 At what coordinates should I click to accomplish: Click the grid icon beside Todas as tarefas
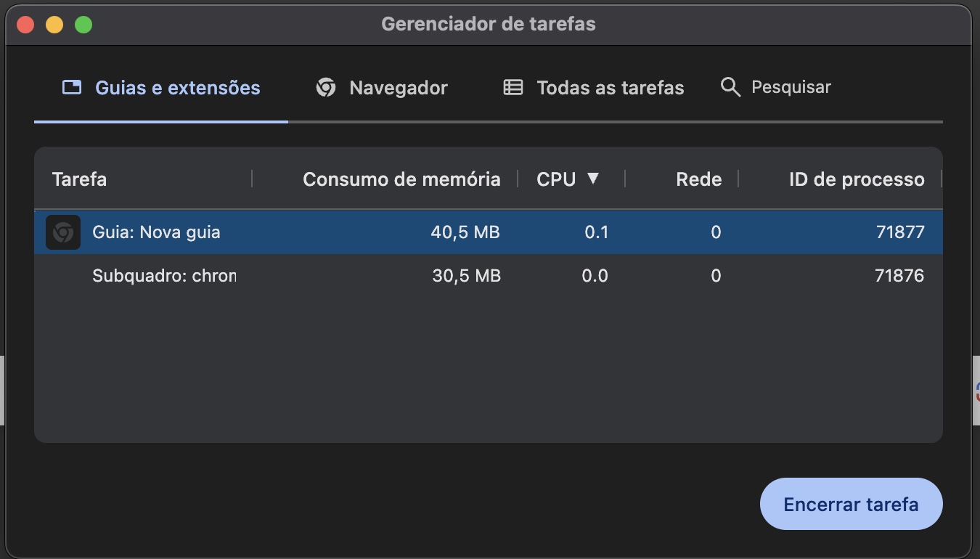tap(513, 86)
